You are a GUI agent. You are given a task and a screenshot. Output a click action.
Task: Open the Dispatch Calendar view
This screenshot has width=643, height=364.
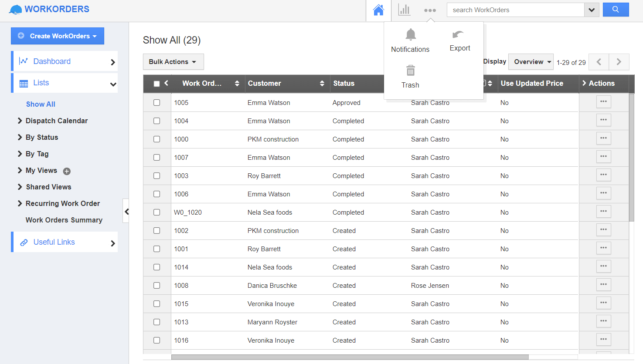pos(57,121)
